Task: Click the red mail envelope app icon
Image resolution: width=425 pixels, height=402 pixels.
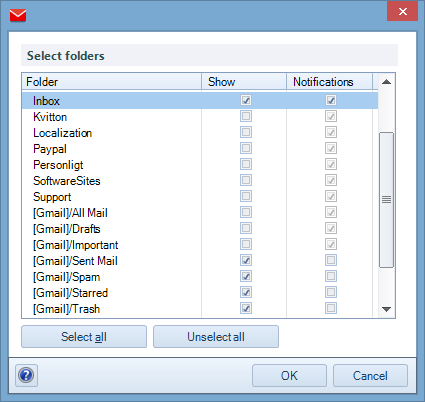Action: (x=18, y=15)
